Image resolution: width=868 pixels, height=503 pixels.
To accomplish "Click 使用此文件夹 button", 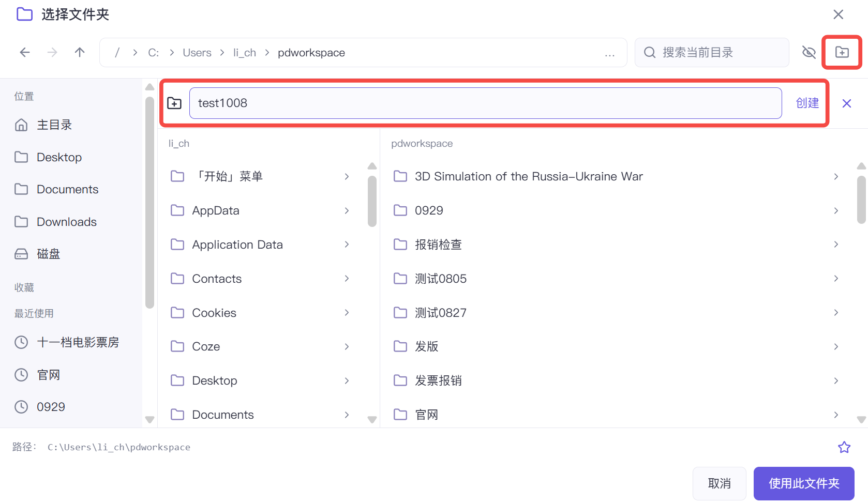I will click(x=804, y=483).
